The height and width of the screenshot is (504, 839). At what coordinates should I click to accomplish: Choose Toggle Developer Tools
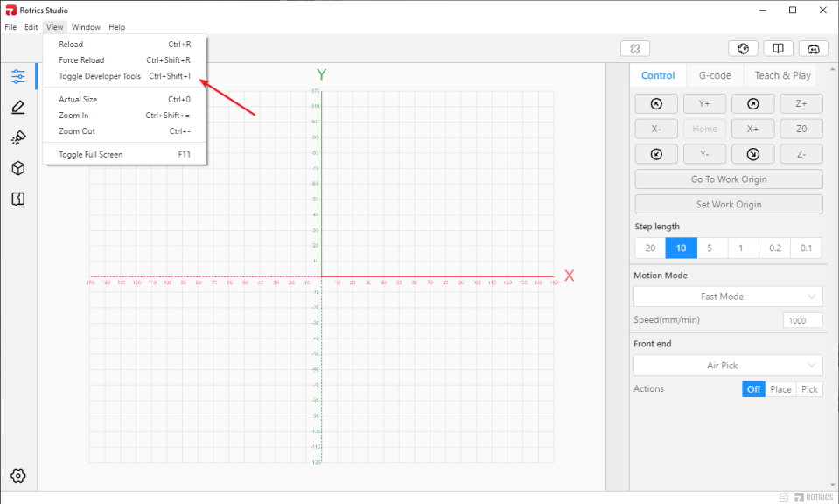click(x=125, y=76)
